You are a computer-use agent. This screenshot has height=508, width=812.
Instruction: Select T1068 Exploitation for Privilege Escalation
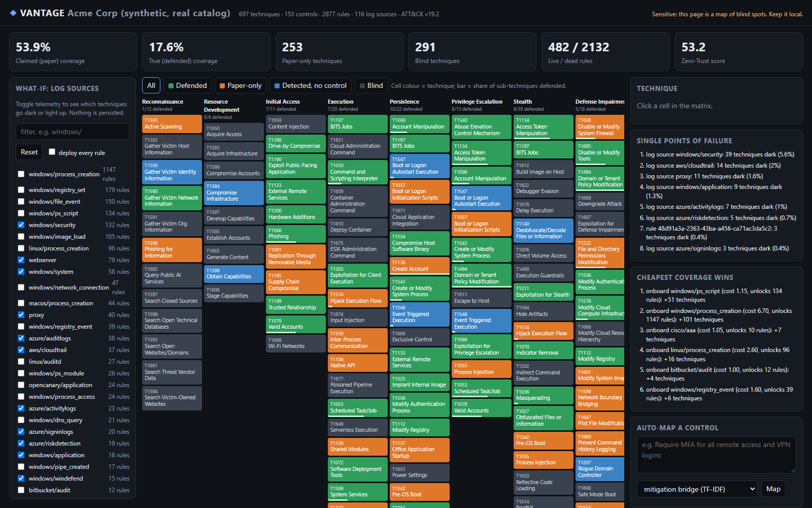pos(482,346)
